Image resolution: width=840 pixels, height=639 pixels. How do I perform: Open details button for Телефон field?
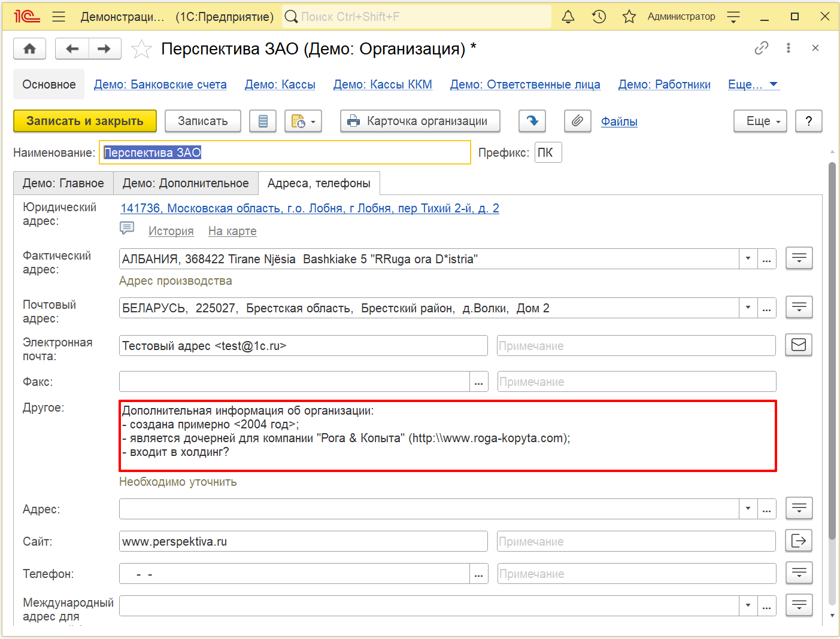click(799, 573)
